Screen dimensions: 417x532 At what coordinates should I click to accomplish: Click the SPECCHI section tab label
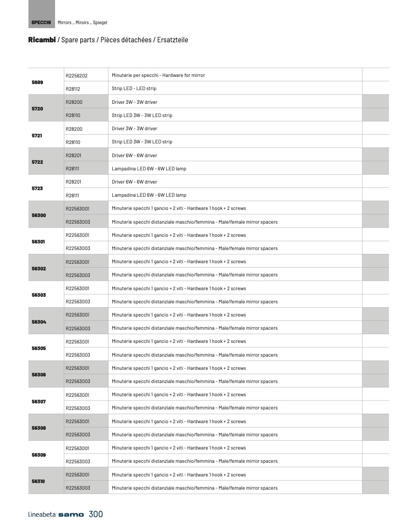[41, 23]
